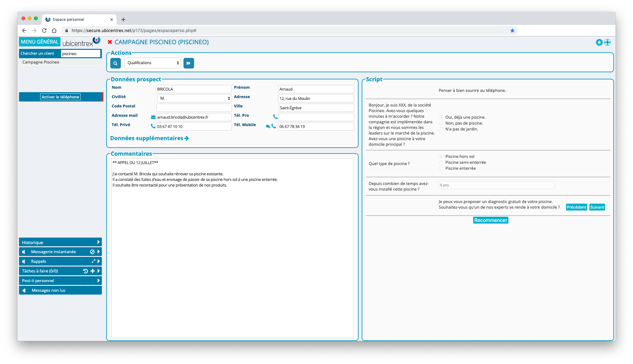Click the Recommencer button
The image size is (633, 364).
pyautogui.click(x=491, y=220)
